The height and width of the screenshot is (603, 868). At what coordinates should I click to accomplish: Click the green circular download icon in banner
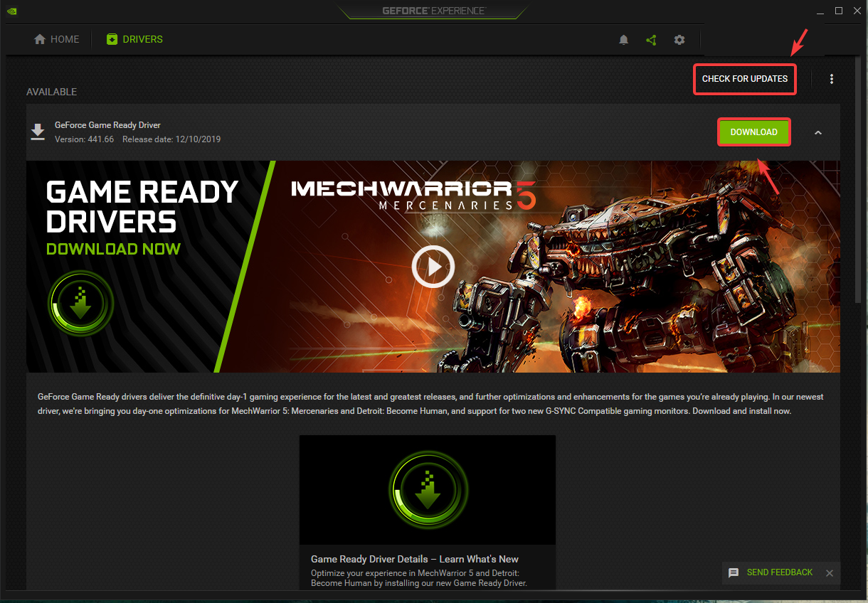click(80, 304)
